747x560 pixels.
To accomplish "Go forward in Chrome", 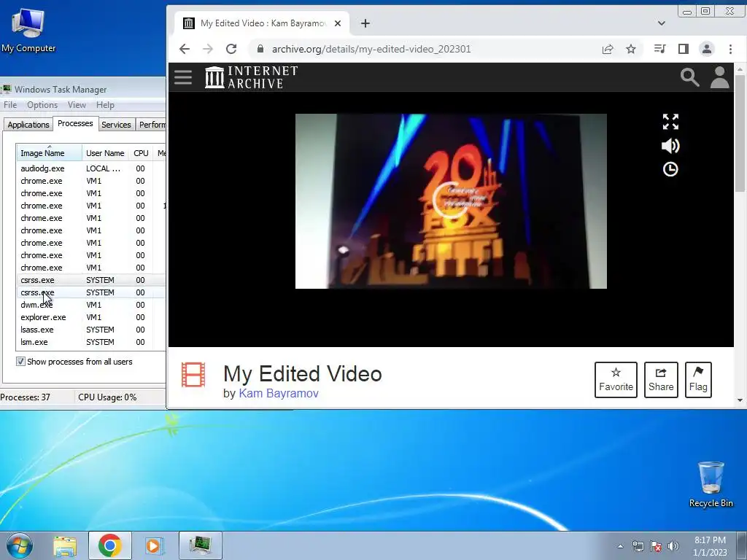I will click(x=208, y=49).
